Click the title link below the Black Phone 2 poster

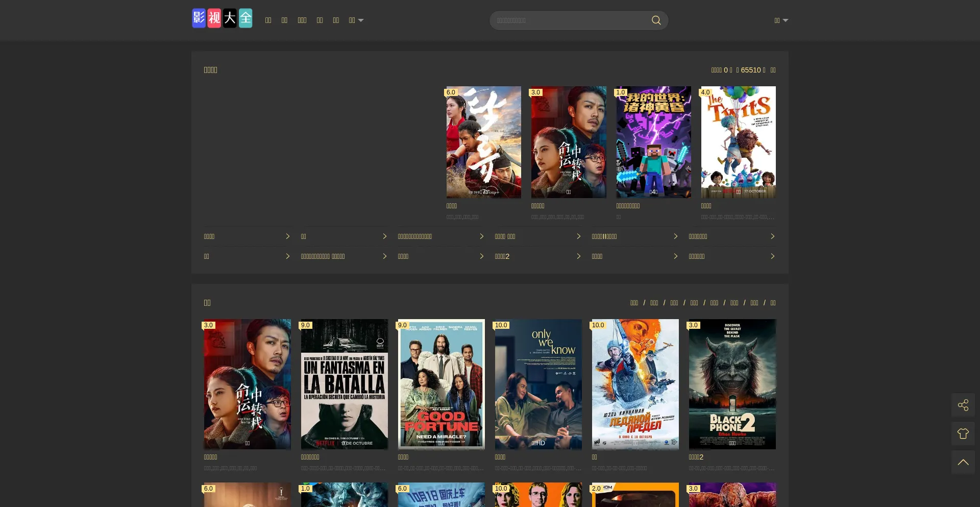[x=696, y=457]
